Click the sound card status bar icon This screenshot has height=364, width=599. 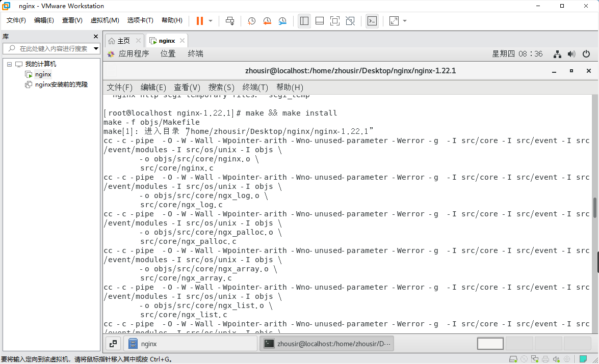coord(556,359)
